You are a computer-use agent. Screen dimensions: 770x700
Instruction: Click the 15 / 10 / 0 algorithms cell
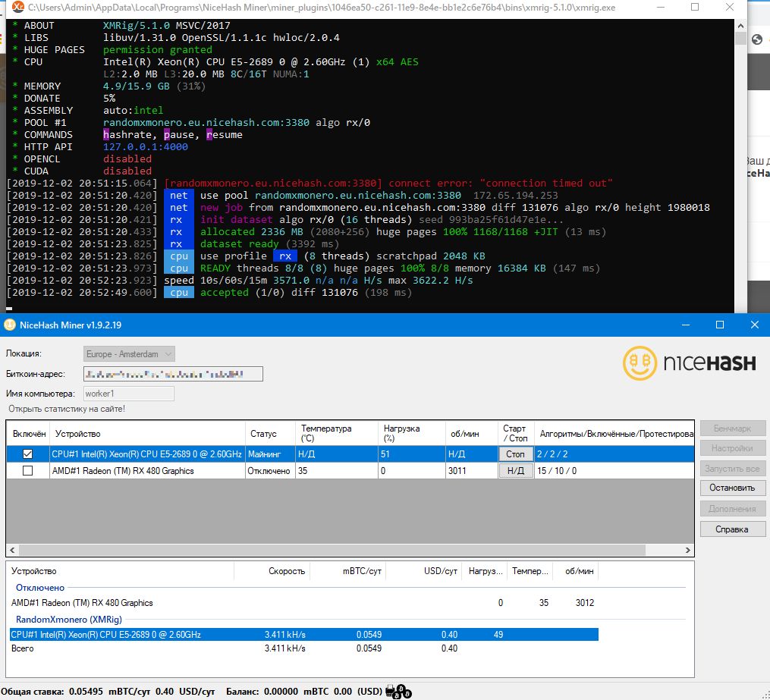pyautogui.click(x=614, y=471)
